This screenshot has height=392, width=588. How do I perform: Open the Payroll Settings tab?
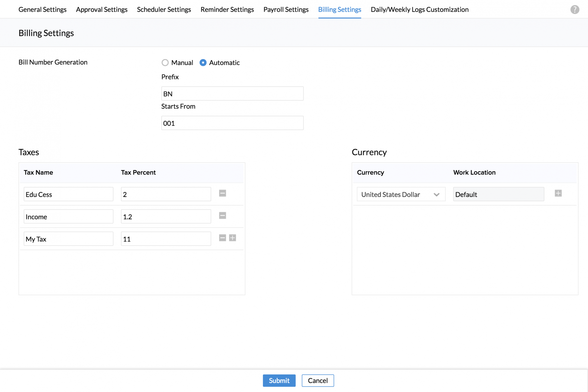pyautogui.click(x=286, y=9)
